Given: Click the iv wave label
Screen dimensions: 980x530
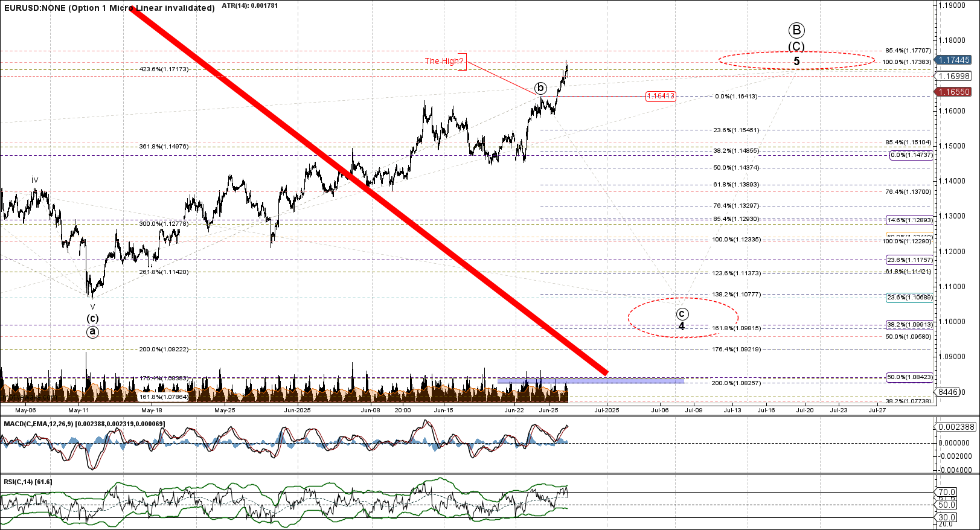Looking at the screenshot, I should pyautogui.click(x=35, y=180).
